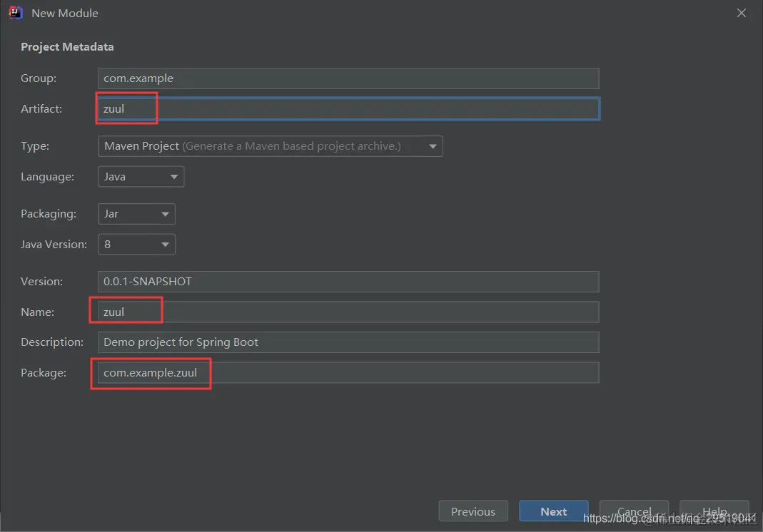Screen dimensions: 763x532
Task: Proceed with the Next button
Action: (554, 511)
